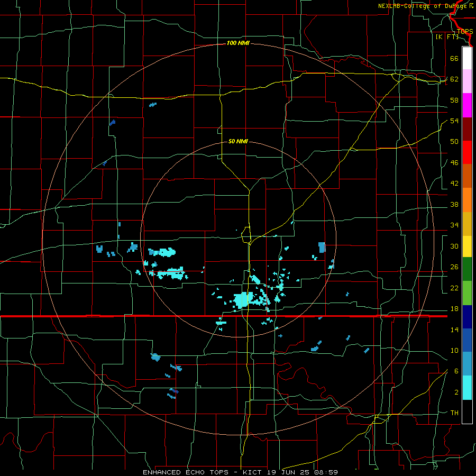This screenshot has height=476, width=476.
Task: Click the "6" legend value
Action: pos(456,371)
